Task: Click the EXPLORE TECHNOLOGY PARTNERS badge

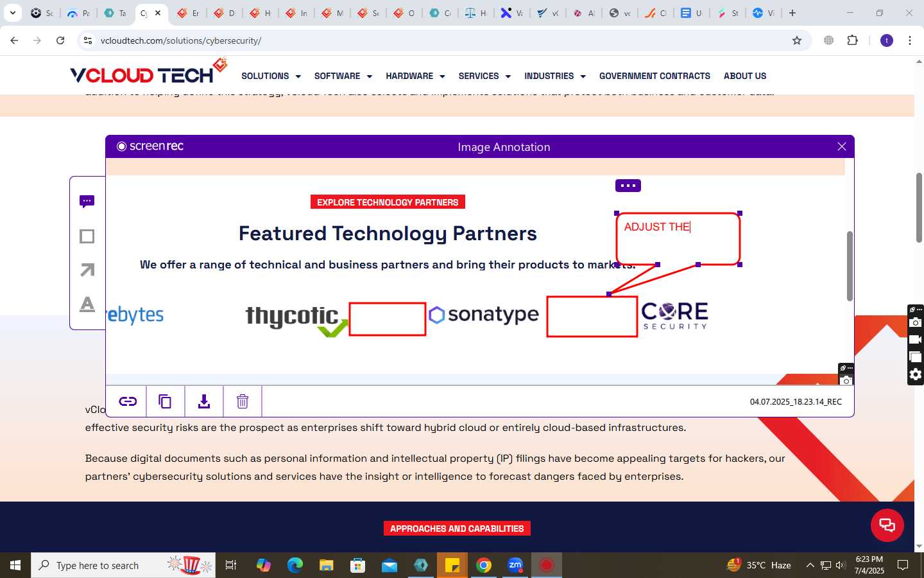Action: click(x=388, y=202)
